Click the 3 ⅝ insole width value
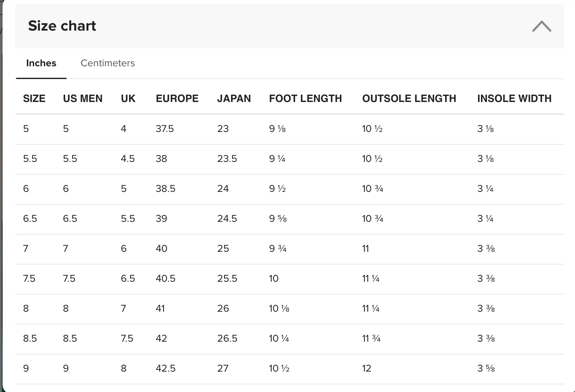Image resolution: width=575 pixels, height=392 pixels. [x=486, y=368]
